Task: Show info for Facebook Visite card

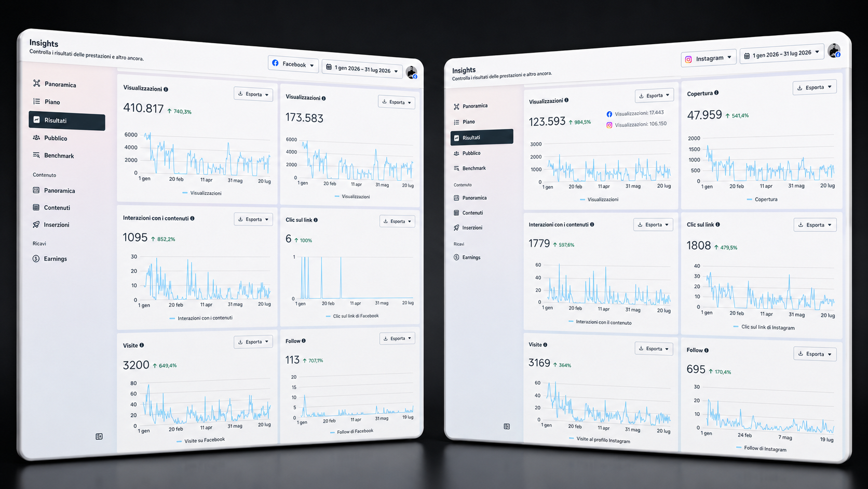Action: 142,345
